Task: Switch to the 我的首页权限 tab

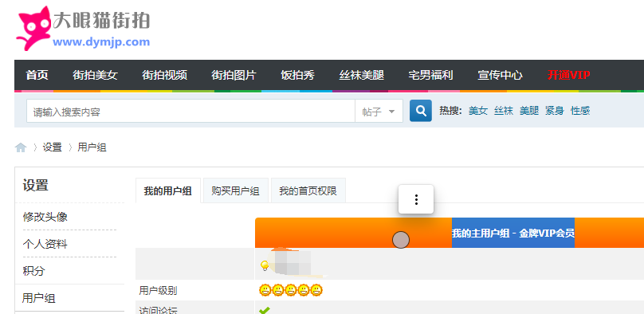Action: pyautogui.click(x=308, y=190)
